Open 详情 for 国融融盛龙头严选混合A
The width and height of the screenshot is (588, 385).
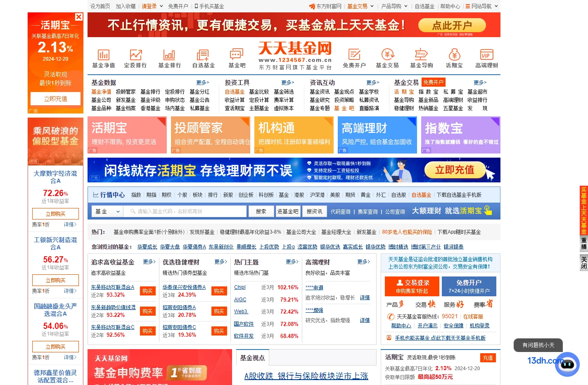coord(70,357)
